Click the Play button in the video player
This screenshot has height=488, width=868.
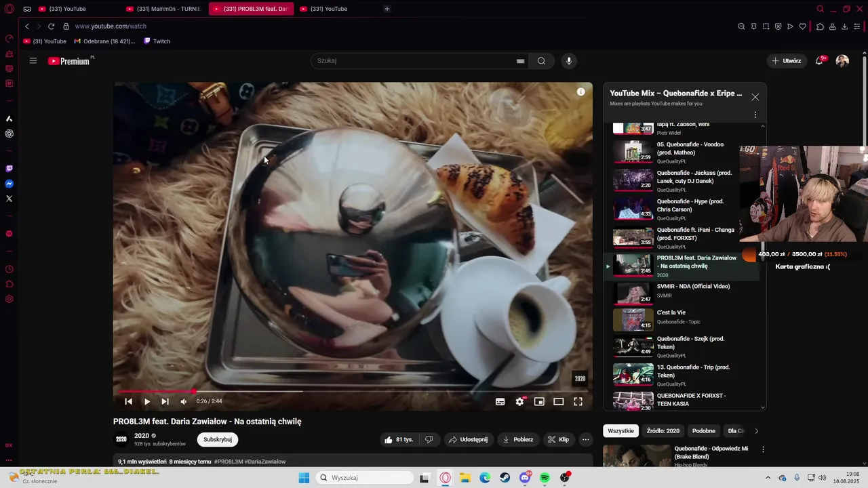pyautogui.click(x=147, y=401)
